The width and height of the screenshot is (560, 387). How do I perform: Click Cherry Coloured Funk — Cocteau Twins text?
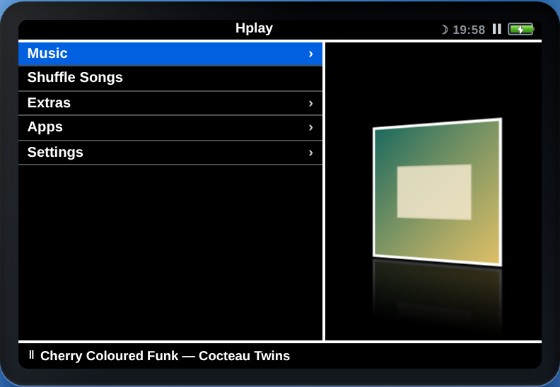[165, 356]
